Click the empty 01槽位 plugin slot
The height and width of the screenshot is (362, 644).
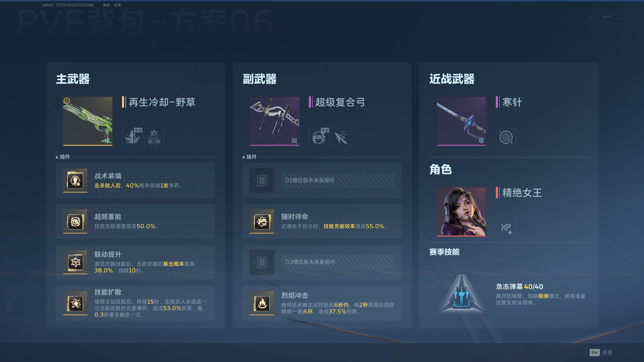coord(322,180)
